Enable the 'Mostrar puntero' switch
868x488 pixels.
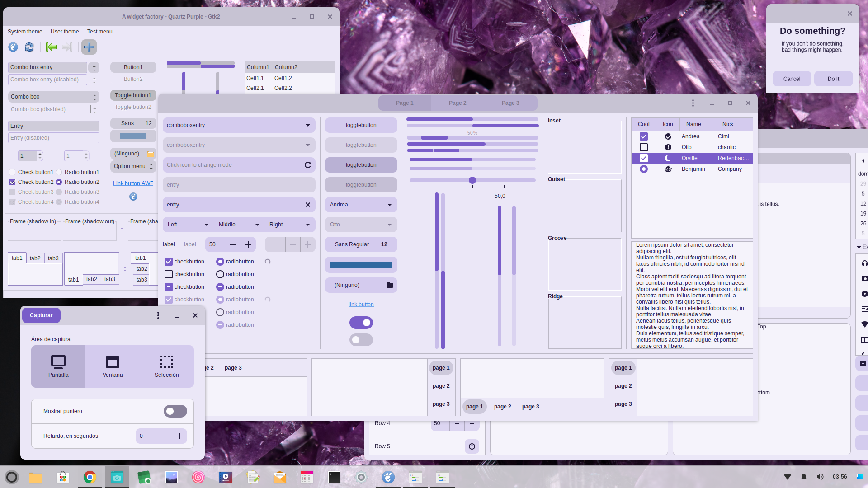175,411
